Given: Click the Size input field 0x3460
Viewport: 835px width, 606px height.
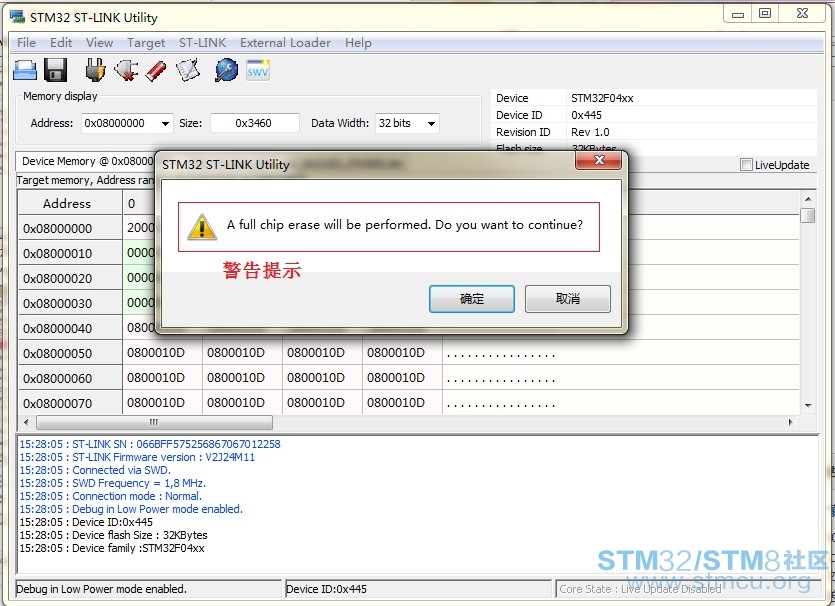Looking at the screenshot, I should pyautogui.click(x=255, y=123).
